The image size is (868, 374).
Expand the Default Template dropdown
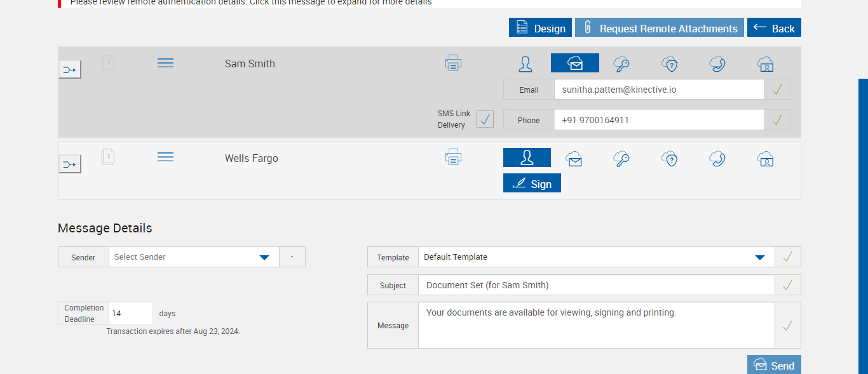click(595, 257)
